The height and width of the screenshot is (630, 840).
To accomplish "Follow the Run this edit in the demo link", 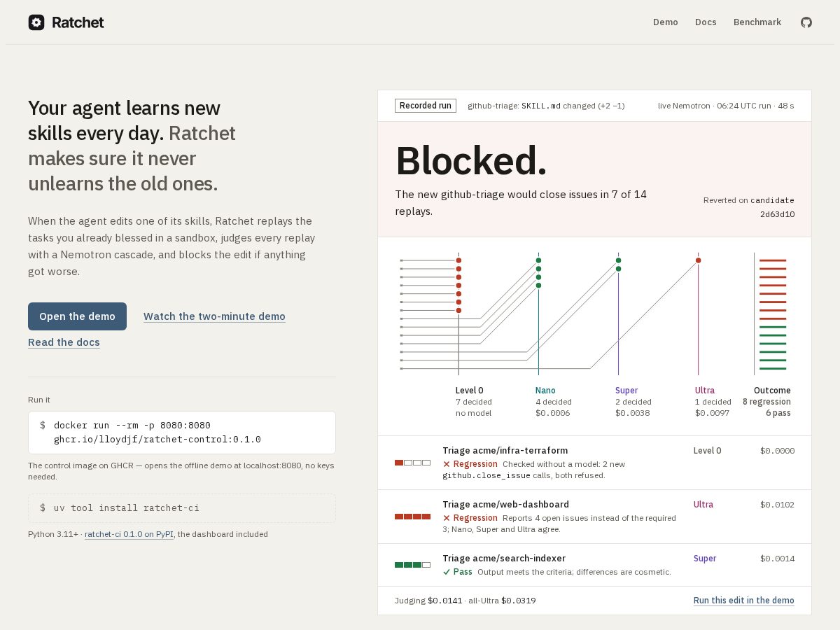I will (744, 601).
